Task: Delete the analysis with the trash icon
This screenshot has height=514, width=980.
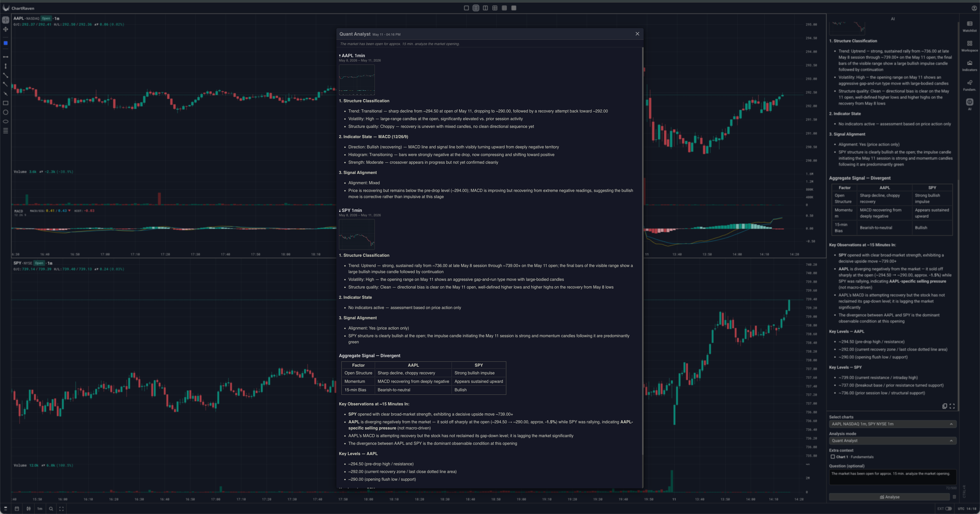Action: [x=954, y=497]
